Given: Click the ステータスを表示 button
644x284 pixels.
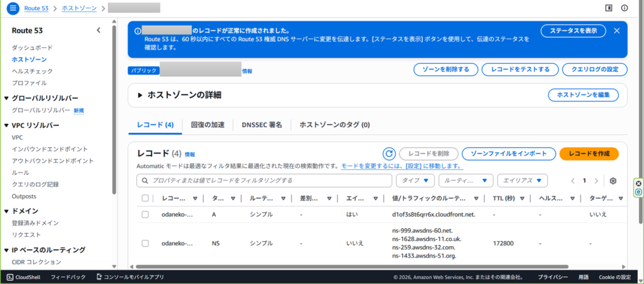Looking at the screenshot, I should (573, 31).
